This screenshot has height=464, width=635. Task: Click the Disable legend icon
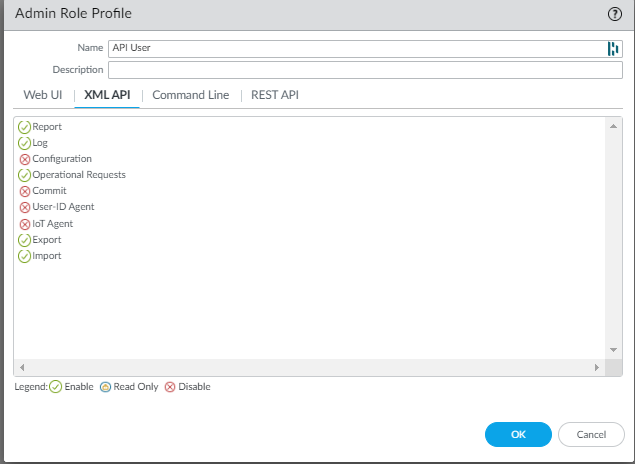(170, 387)
